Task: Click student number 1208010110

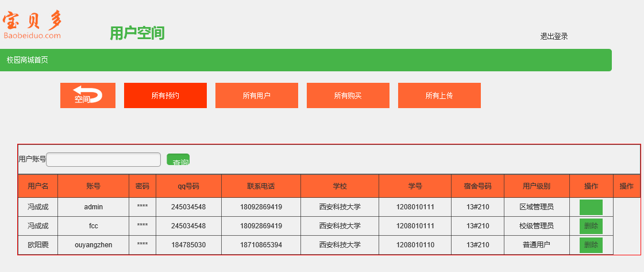Action: (415, 245)
